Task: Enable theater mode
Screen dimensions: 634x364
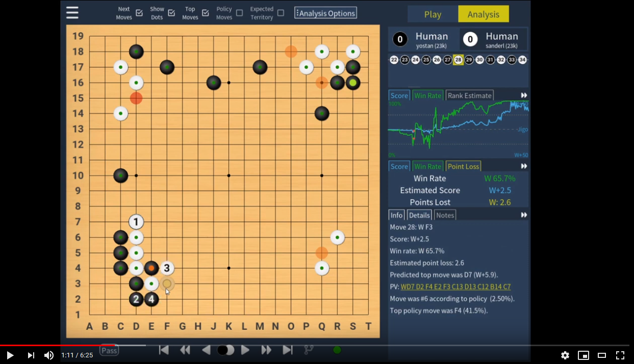Action: click(x=602, y=355)
